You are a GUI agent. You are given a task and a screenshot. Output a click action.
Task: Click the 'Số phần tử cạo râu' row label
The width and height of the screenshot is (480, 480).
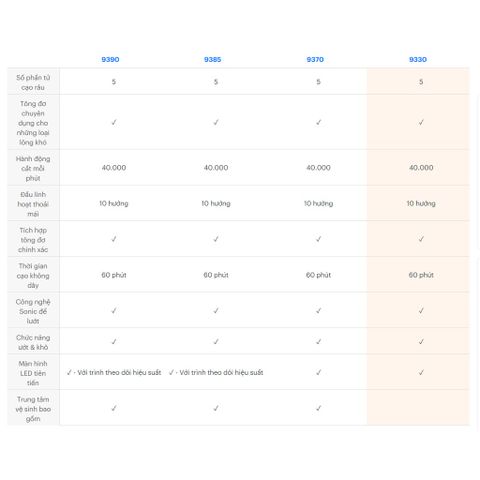[x=33, y=82]
